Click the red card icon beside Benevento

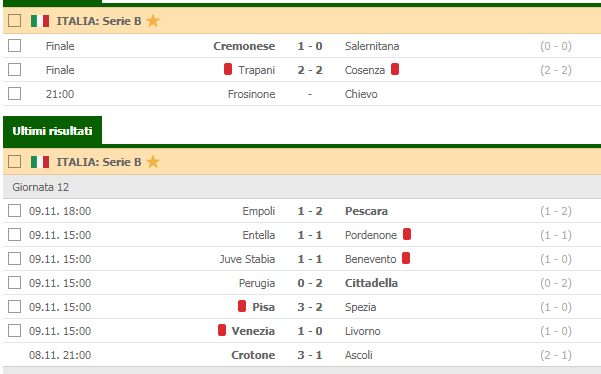406,258
